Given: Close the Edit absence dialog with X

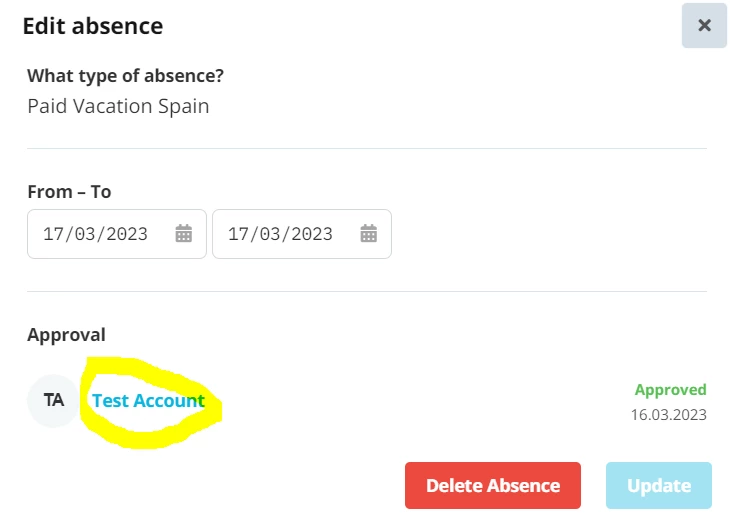Looking at the screenshot, I should (704, 26).
